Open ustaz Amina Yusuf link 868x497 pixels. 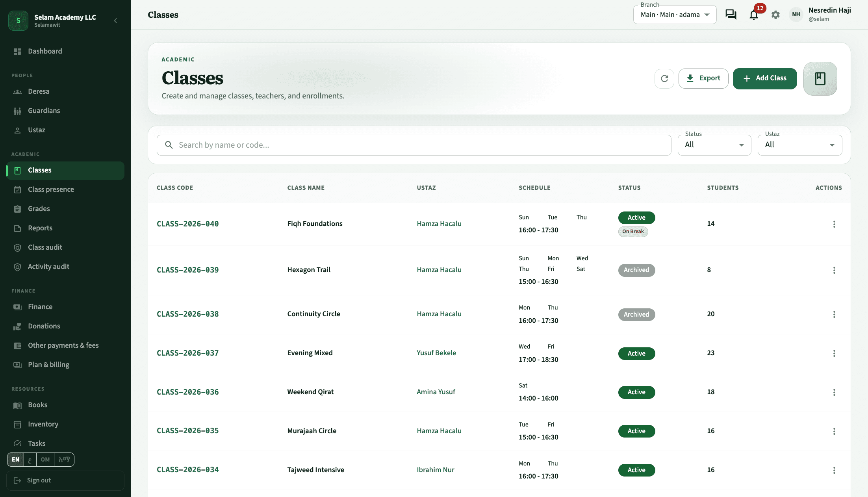436,392
